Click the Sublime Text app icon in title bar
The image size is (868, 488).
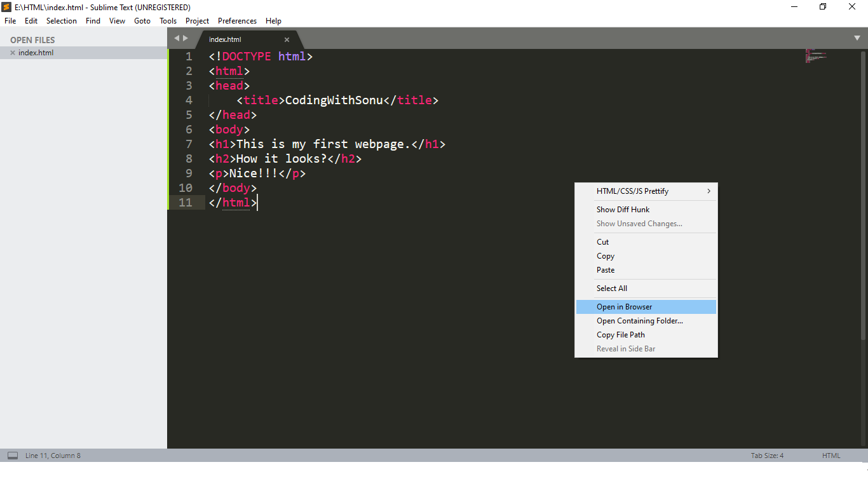pos(6,7)
